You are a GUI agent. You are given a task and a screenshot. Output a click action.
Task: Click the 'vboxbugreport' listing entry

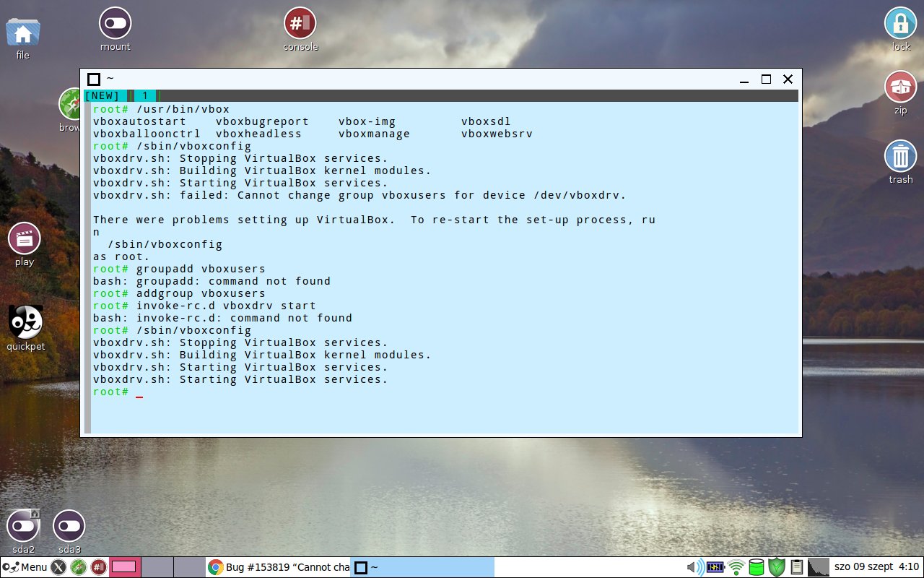262,121
